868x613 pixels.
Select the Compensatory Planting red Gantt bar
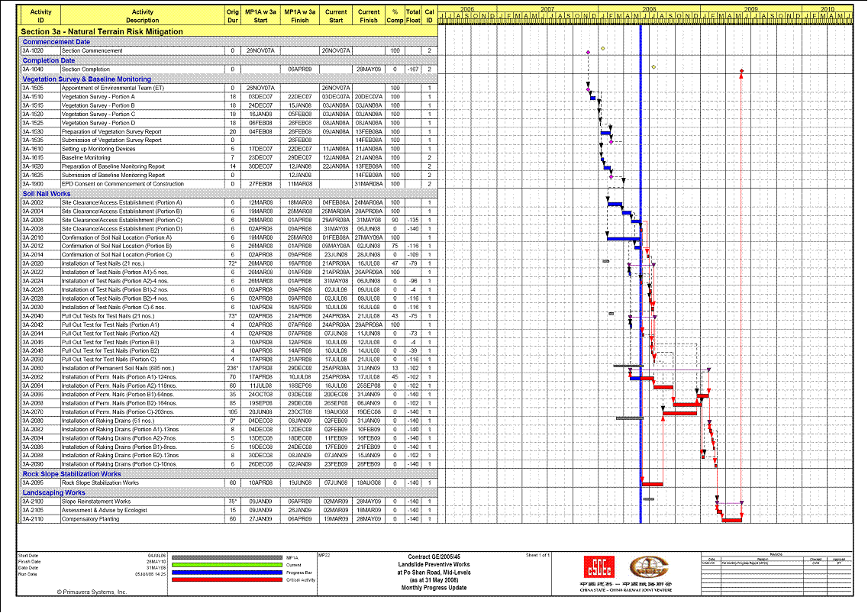click(x=731, y=520)
